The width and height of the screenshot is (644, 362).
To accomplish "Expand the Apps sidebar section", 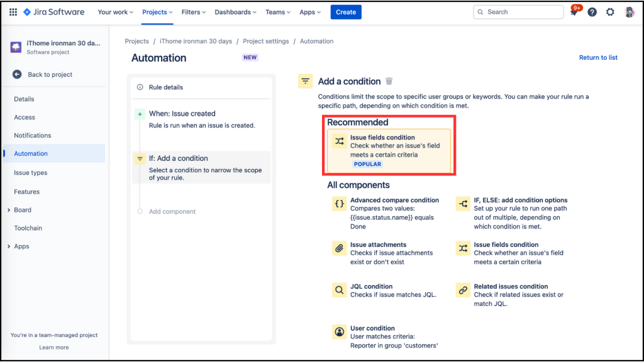I will [9, 246].
